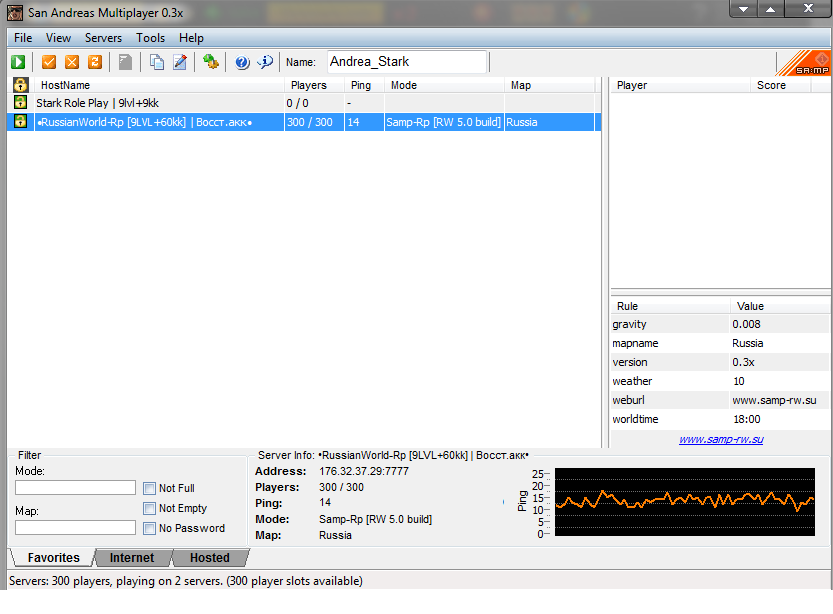Switch to the Internet tab
833x614 pixels.
[x=132, y=558]
